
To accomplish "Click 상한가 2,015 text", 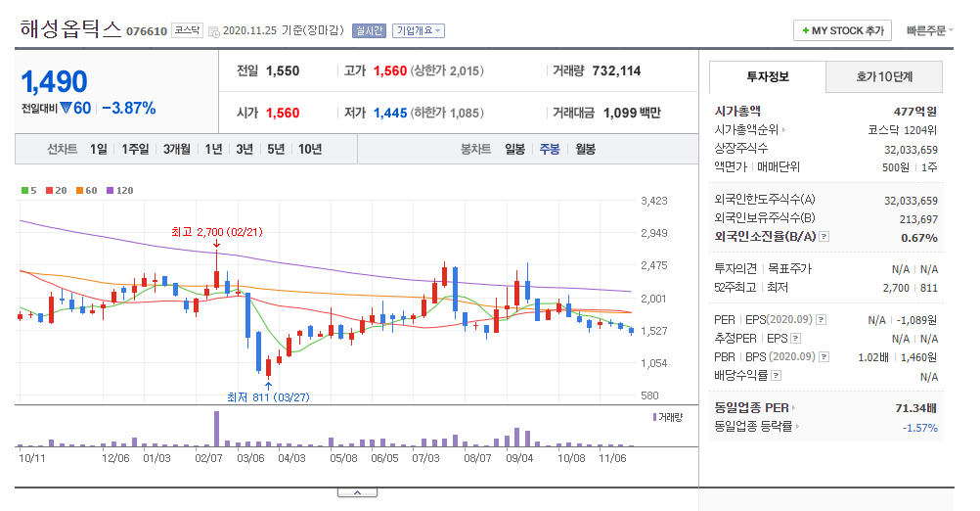I will (x=447, y=70).
